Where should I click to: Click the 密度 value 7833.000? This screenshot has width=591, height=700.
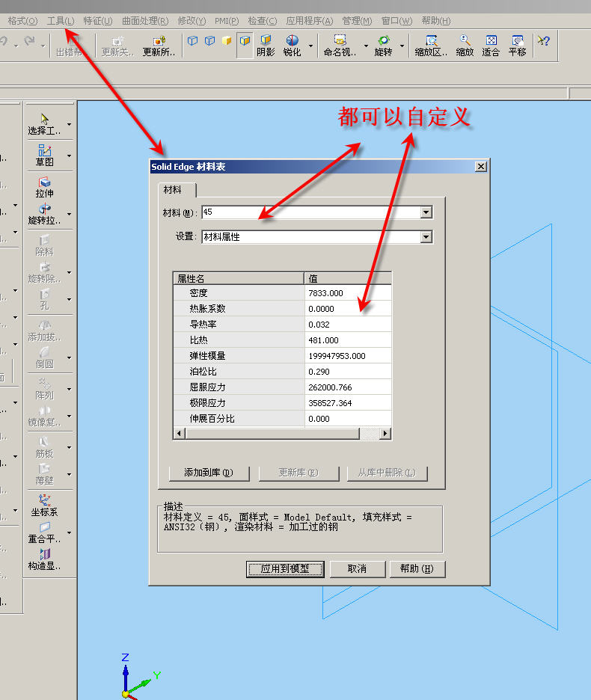[x=348, y=293]
